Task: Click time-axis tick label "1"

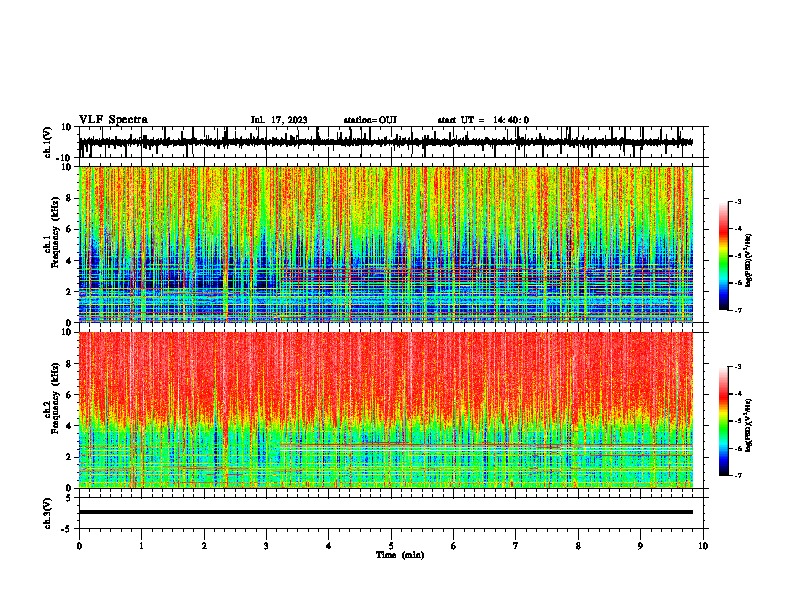Action: coord(141,546)
